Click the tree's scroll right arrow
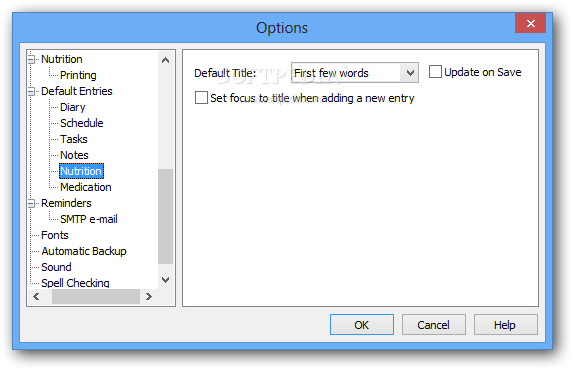Viewport: 573px width, 370px height. (148, 297)
